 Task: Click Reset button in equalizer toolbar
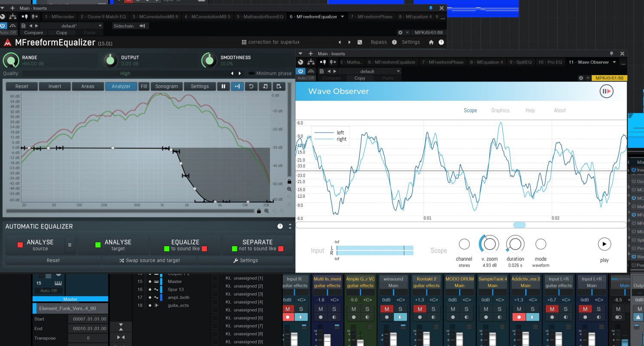(22, 86)
